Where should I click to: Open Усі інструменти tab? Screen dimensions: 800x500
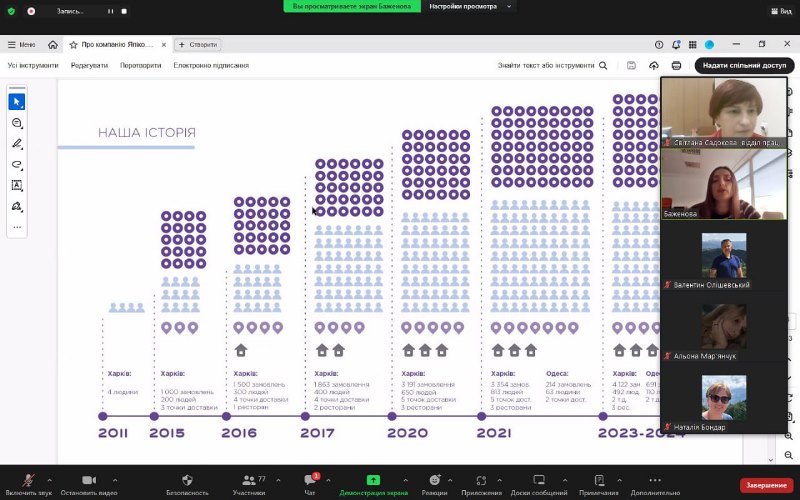33,65
